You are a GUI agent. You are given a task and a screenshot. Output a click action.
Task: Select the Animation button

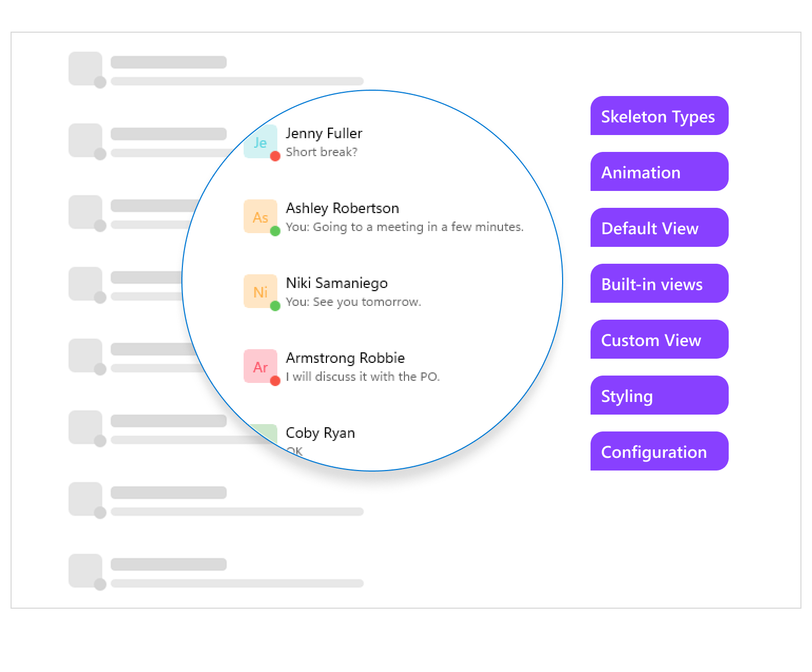[x=659, y=172]
